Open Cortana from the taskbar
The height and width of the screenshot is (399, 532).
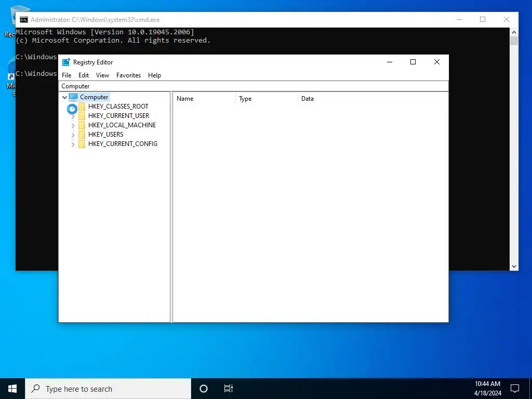coord(204,389)
